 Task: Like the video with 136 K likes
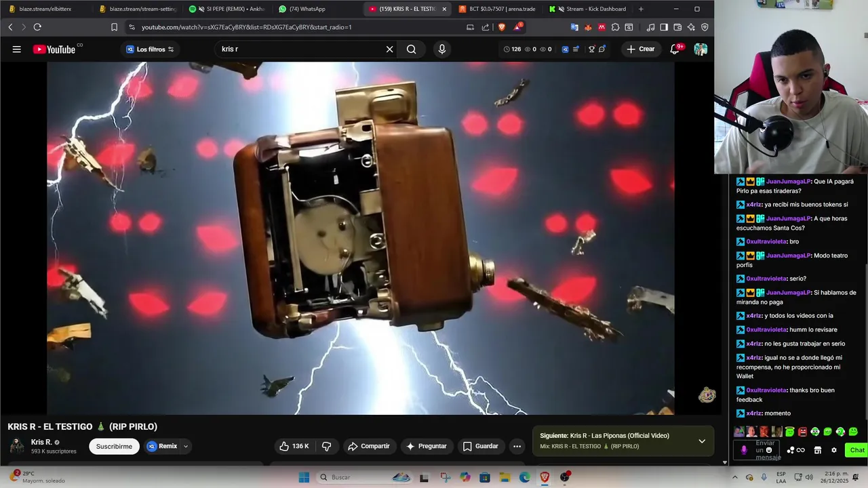[294, 446]
